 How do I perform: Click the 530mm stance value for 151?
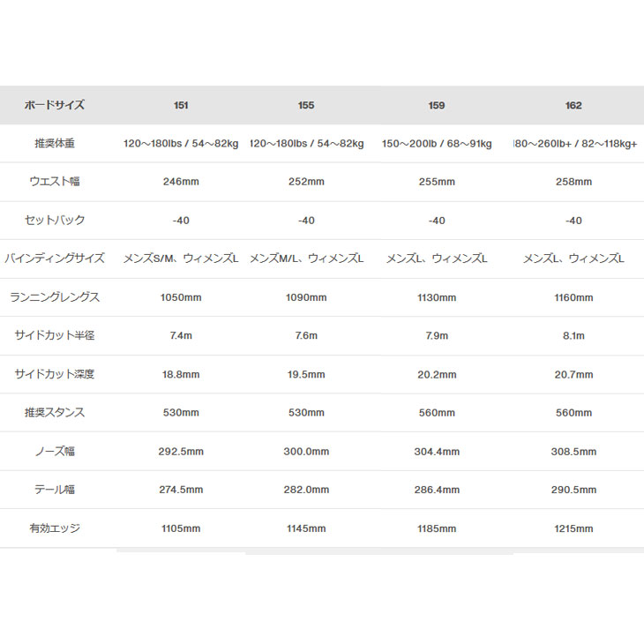point(181,413)
